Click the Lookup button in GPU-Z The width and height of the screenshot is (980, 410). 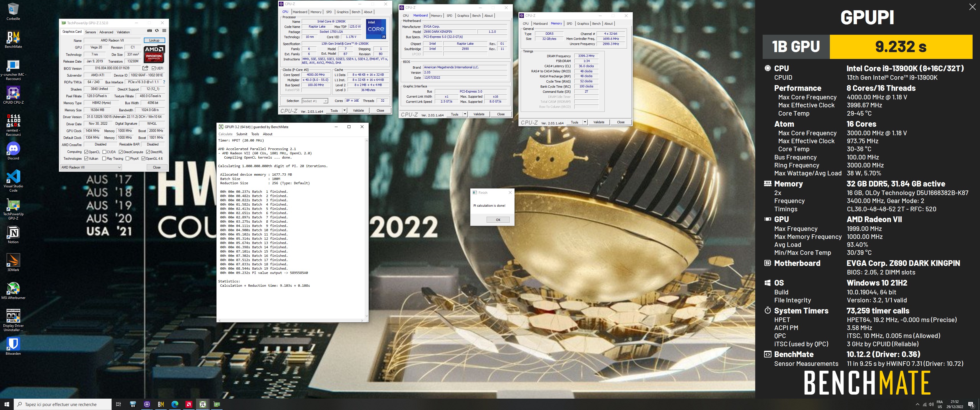(154, 40)
